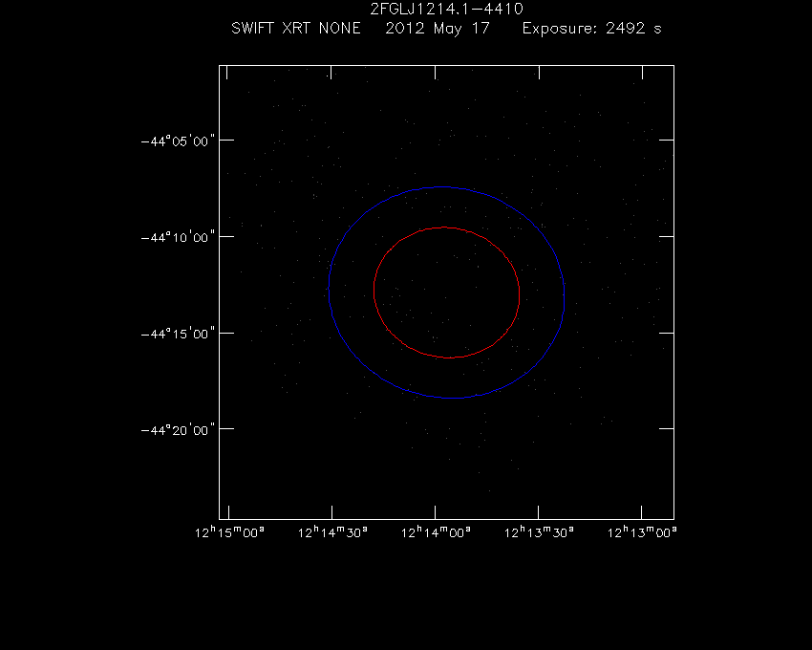This screenshot has width=812, height=650.
Task: Click the right ascension label 12h14m30s
Action: [x=332, y=532]
